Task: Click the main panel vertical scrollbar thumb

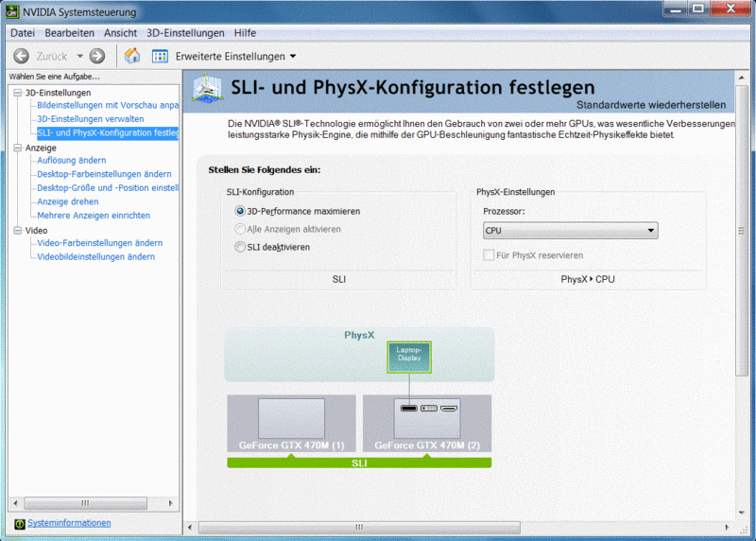Action: (x=742, y=231)
